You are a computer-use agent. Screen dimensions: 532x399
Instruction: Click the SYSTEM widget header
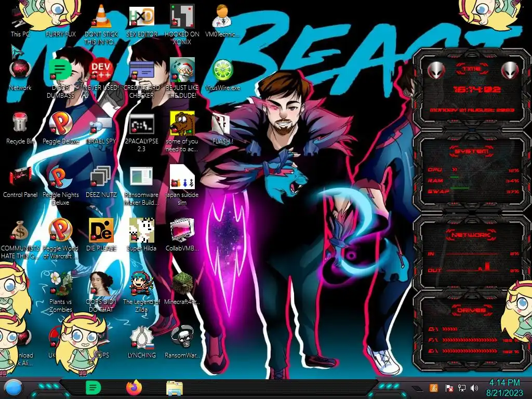[x=472, y=151]
